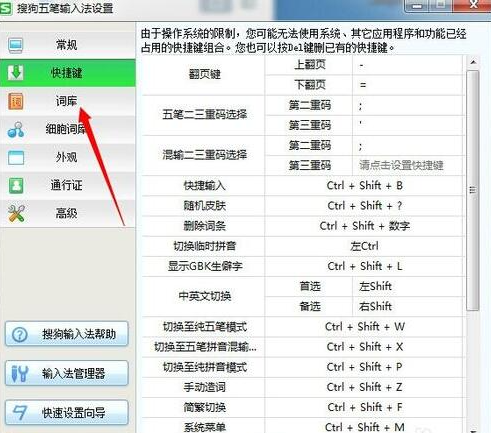The width and height of the screenshot is (491, 433).
Task: Click 中英文切换 首选 field 左Shift
Action: pos(408,286)
